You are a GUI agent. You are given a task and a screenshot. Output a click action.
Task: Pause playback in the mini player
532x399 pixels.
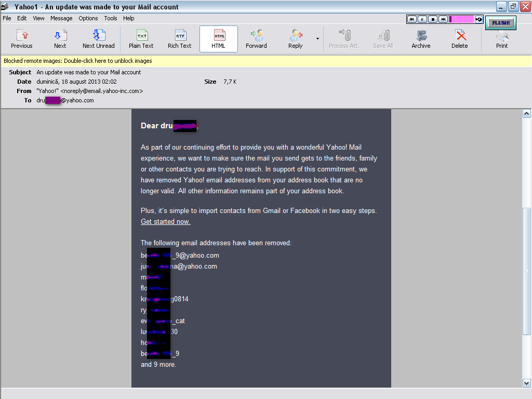click(x=422, y=19)
